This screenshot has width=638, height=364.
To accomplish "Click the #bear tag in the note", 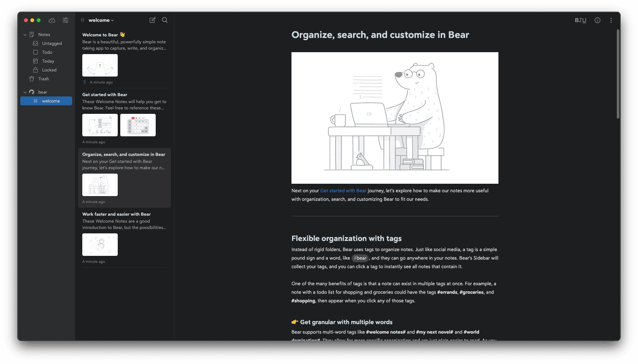I will coord(360,258).
